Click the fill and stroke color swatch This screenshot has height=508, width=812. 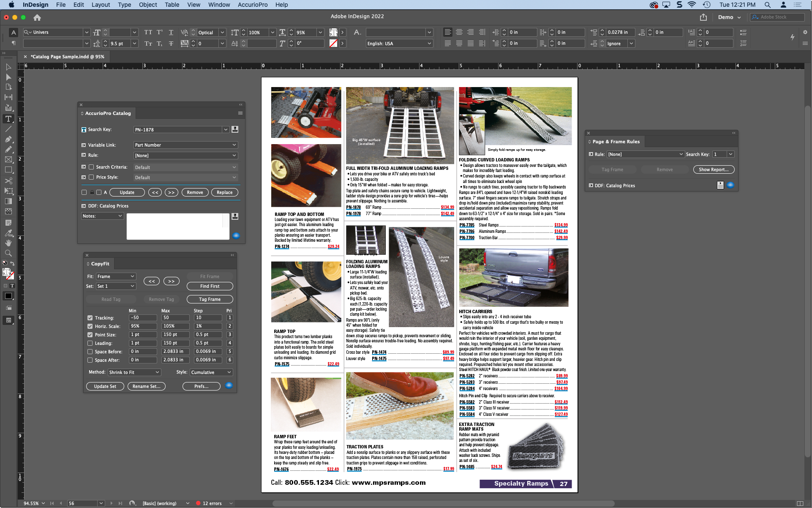pyautogui.click(x=8, y=273)
